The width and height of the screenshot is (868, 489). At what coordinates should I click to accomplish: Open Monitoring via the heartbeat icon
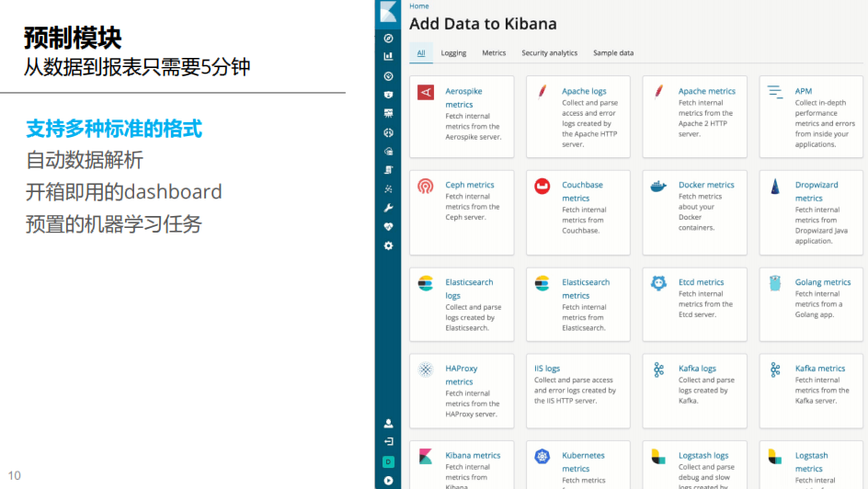tap(388, 227)
